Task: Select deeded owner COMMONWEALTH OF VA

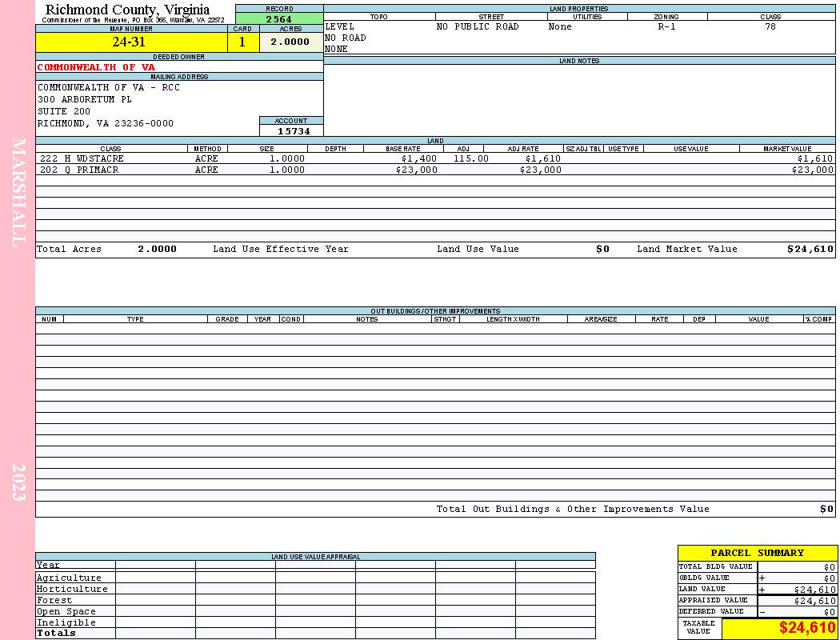Action: tap(97, 67)
